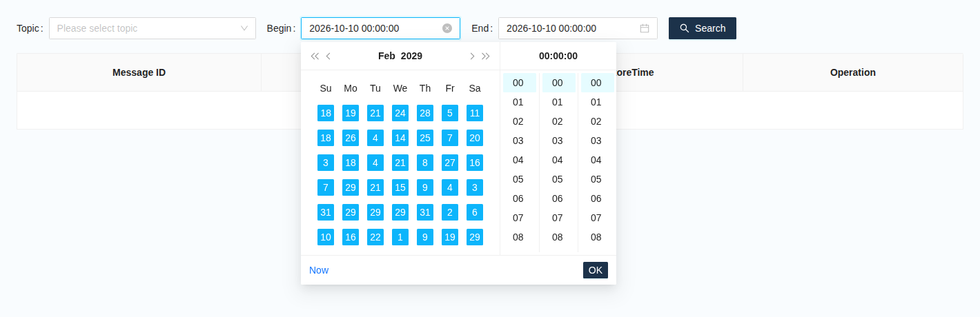Jump to next year in calendar
Viewport: 980px width, 317px height.
486,57
